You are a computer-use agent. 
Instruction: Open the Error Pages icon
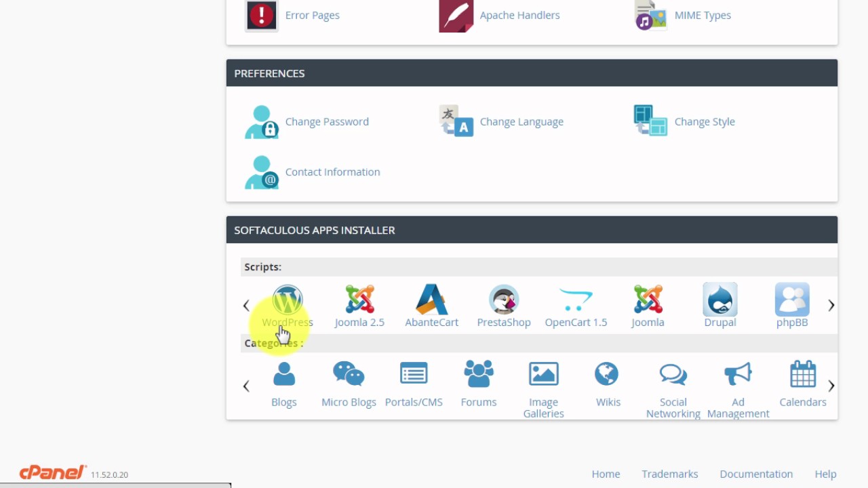point(261,15)
